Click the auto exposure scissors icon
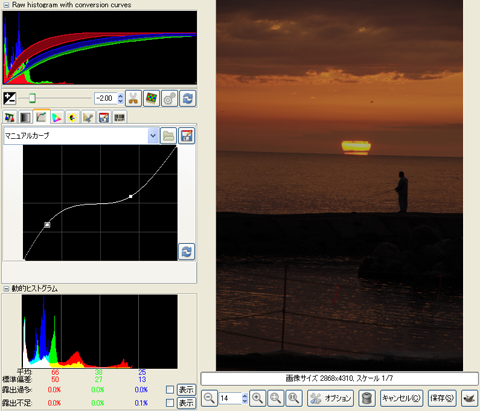Image resolution: width=480 pixels, height=411 pixels. (x=133, y=98)
